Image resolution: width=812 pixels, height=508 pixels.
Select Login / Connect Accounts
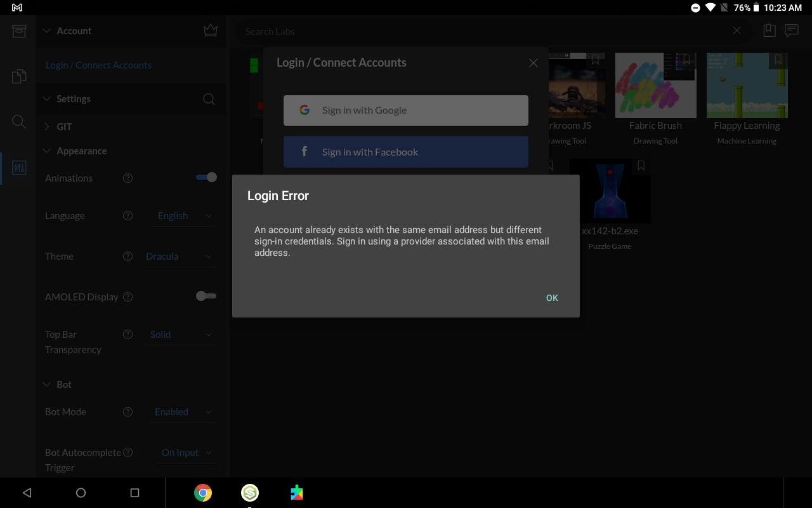click(98, 65)
